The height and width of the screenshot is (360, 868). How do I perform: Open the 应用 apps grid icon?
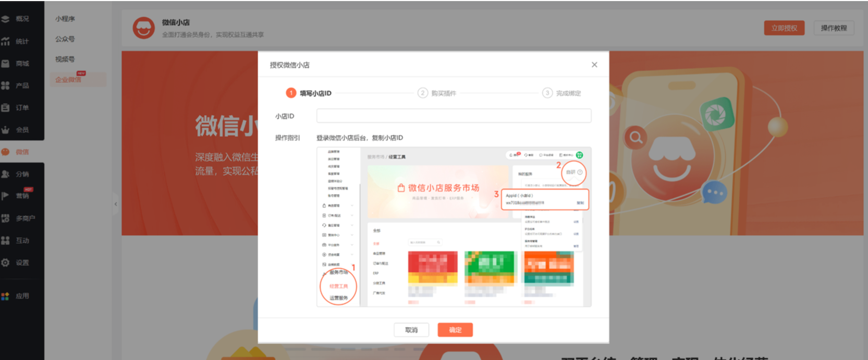point(5,296)
